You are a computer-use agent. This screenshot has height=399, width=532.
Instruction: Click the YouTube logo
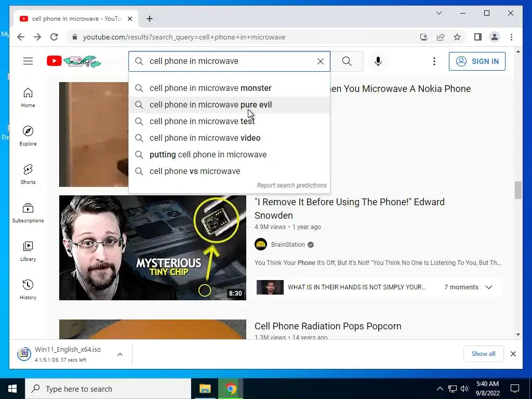pos(74,61)
